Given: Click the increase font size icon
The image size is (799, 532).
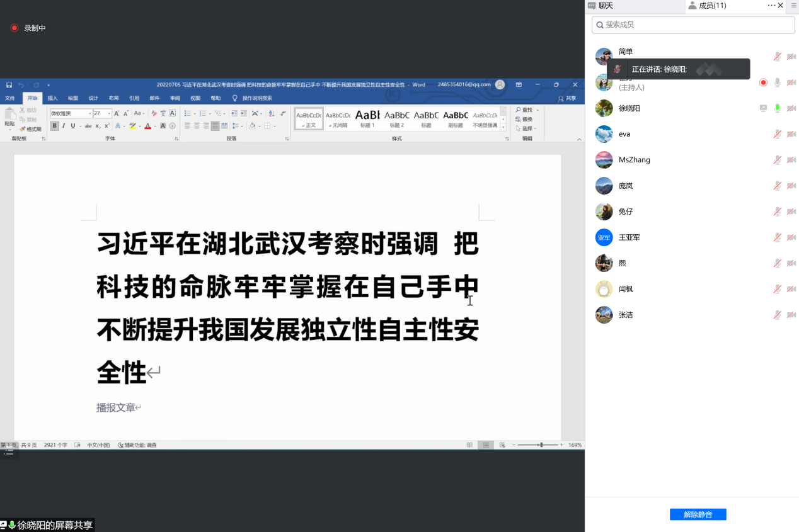Looking at the screenshot, I should tap(117, 113).
